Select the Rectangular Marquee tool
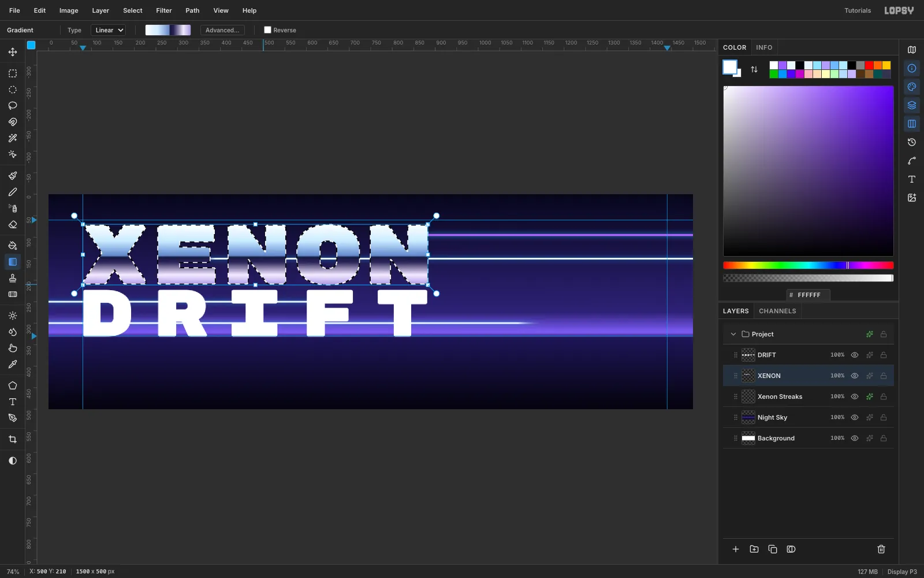This screenshot has width=924, height=578. point(13,73)
